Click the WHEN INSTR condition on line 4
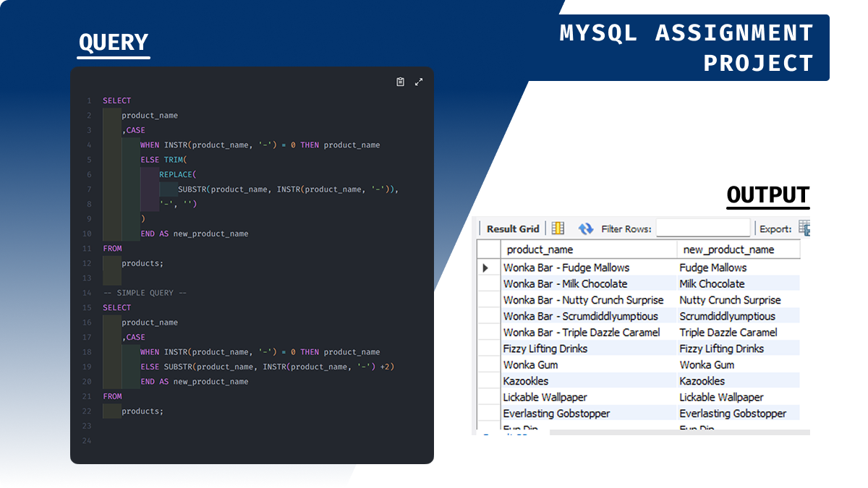The height and width of the screenshot is (488, 868). coord(260,145)
